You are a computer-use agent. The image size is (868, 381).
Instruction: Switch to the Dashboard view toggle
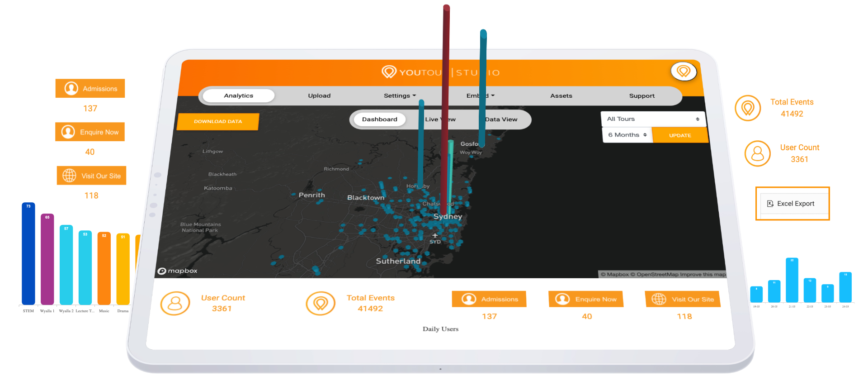point(379,119)
